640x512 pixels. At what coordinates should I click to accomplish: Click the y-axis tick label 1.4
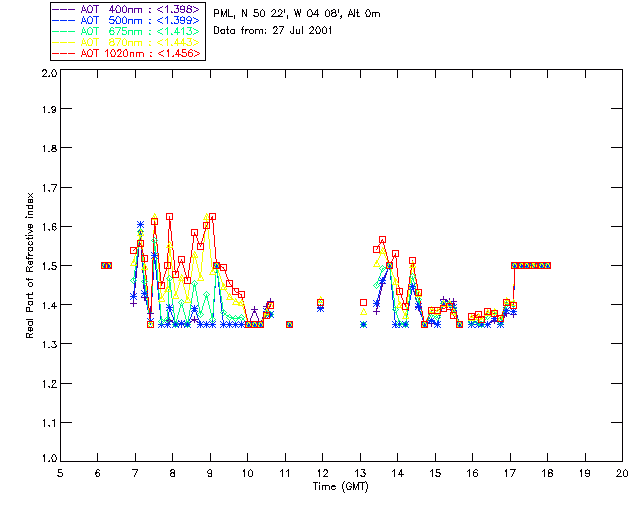pos(49,305)
